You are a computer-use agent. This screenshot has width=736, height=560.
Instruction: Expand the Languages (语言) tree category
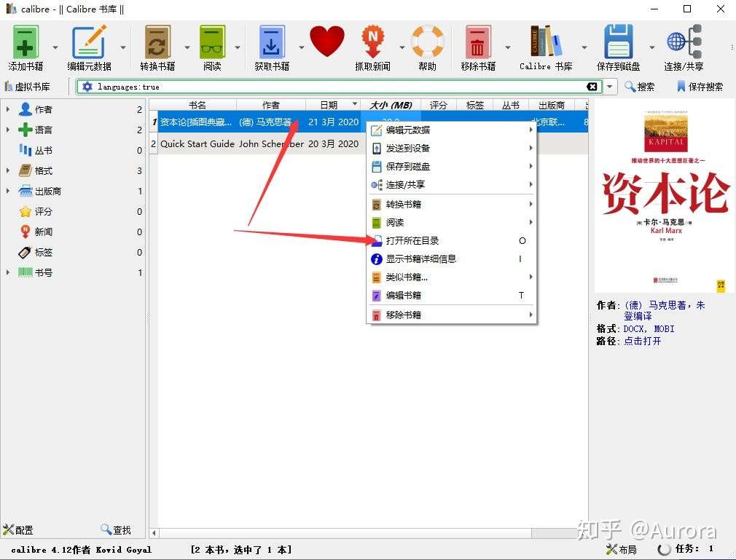tap(7, 130)
